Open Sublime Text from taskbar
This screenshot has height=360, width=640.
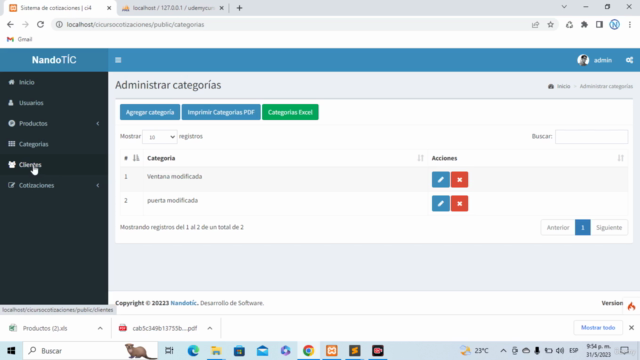point(355,351)
